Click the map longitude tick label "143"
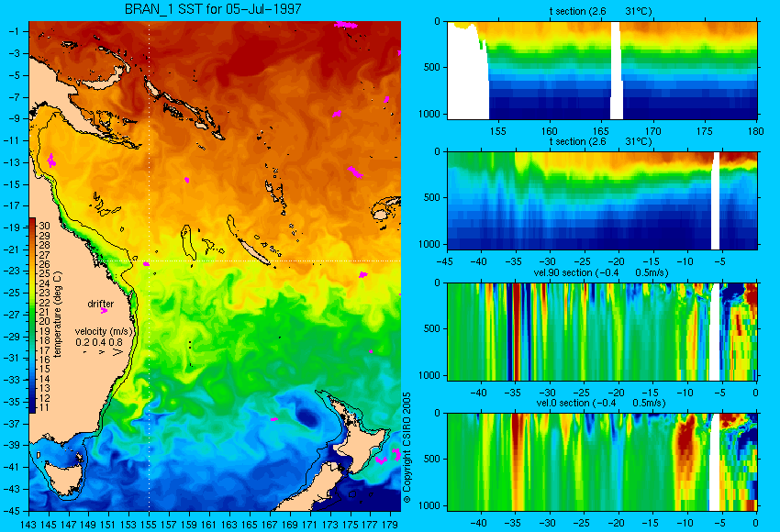 28,524
